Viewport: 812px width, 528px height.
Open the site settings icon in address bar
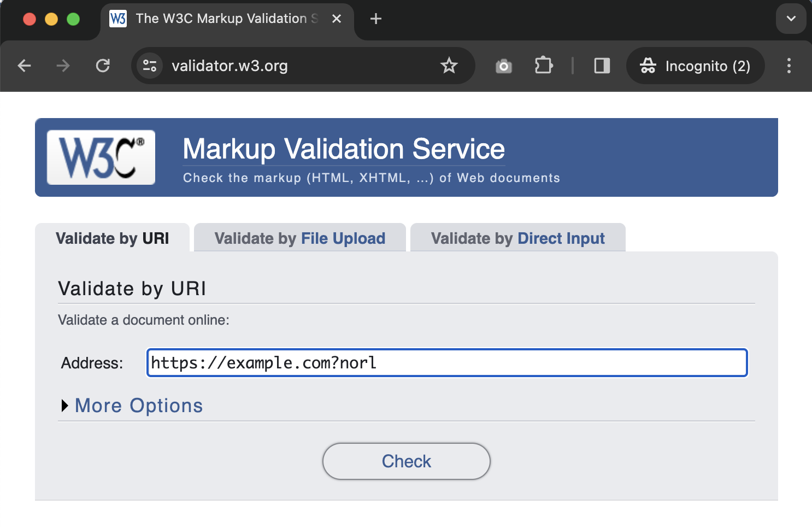click(x=149, y=66)
